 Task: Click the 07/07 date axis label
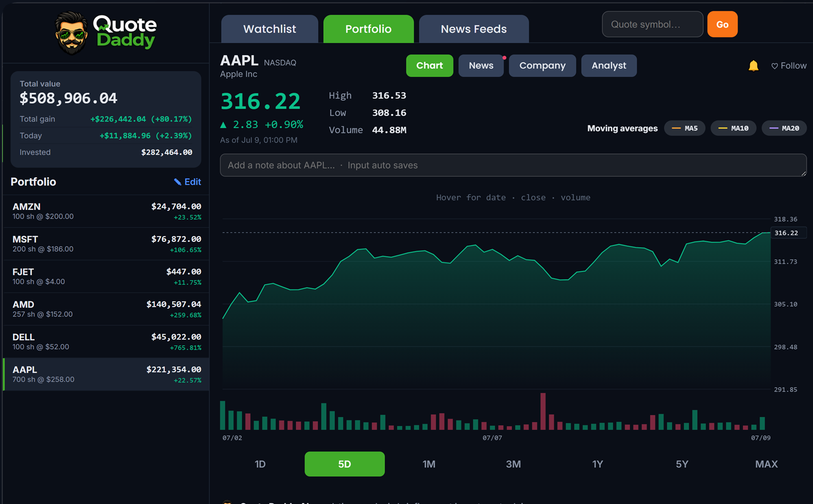coord(492,438)
